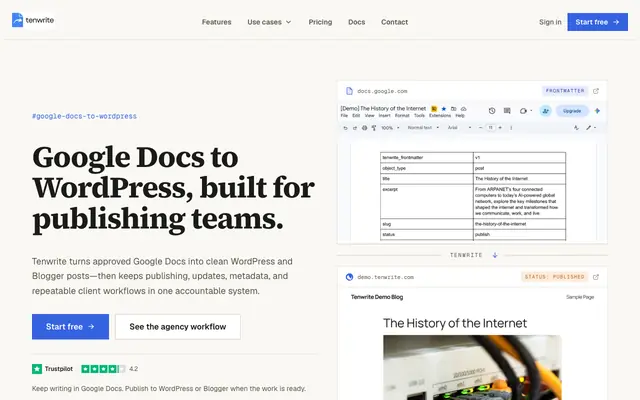The width and height of the screenshot is (640, 400).
Task: Click Start free button below hero text
Action: pos(70,327)
